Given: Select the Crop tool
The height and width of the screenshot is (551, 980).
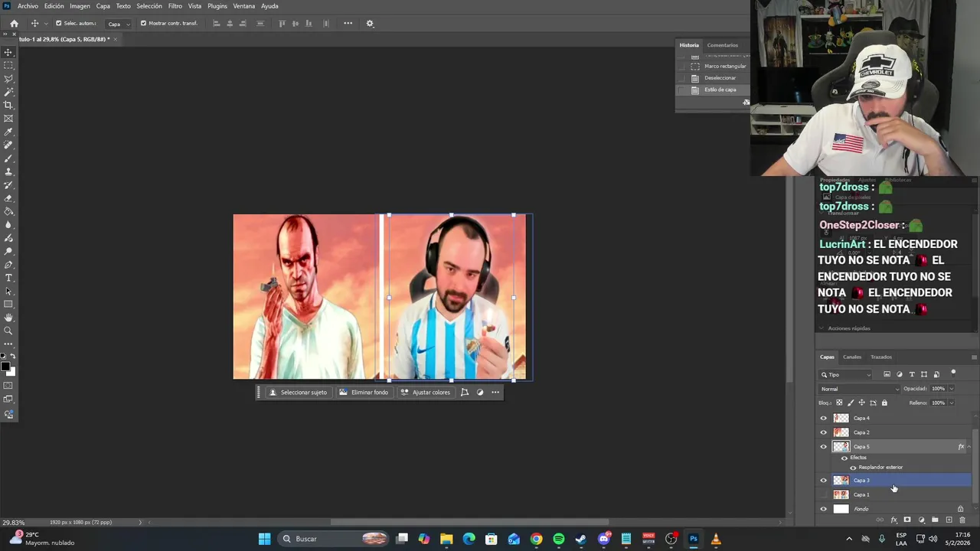Looking at the screenshot, I should 8,105.
